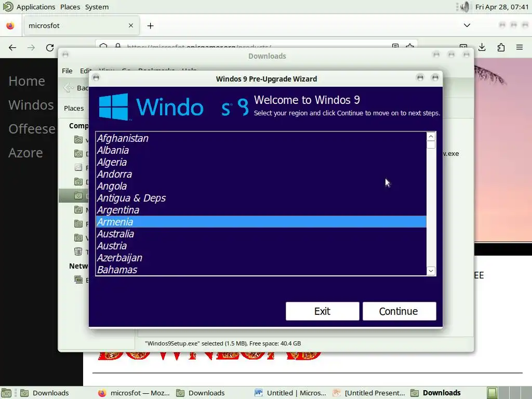Select the highlighted Armenia row
The height and width of the screenshot is (399, 532).
pyautogui.click(x=261, y=221)
